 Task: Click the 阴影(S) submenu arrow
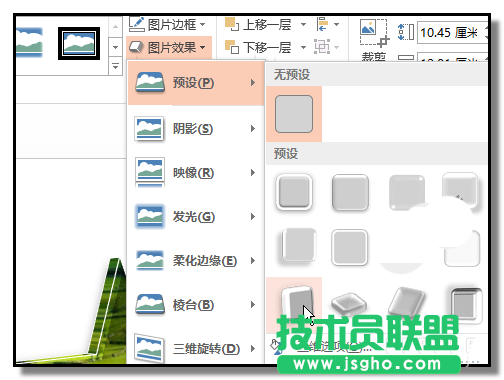tap(253, 128)
